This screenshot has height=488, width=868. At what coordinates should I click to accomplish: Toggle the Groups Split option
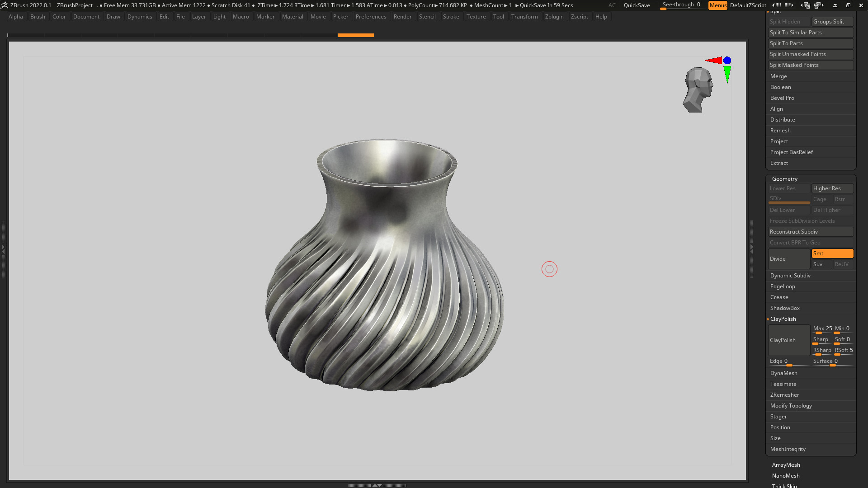tap(832, 22)
